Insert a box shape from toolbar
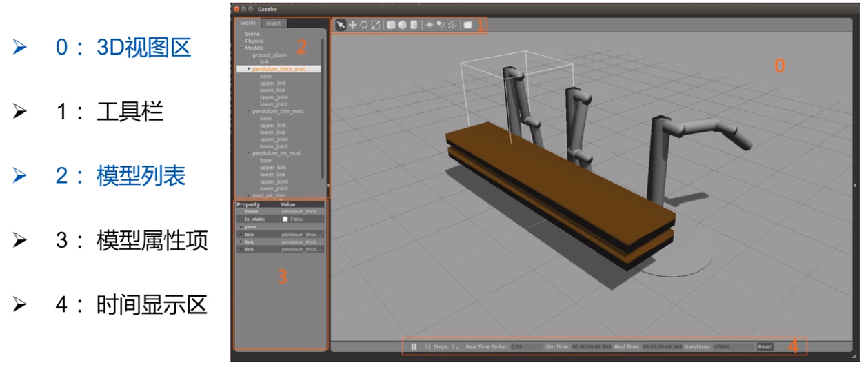The height and width of the screenshot is (374, 868). 391,25
